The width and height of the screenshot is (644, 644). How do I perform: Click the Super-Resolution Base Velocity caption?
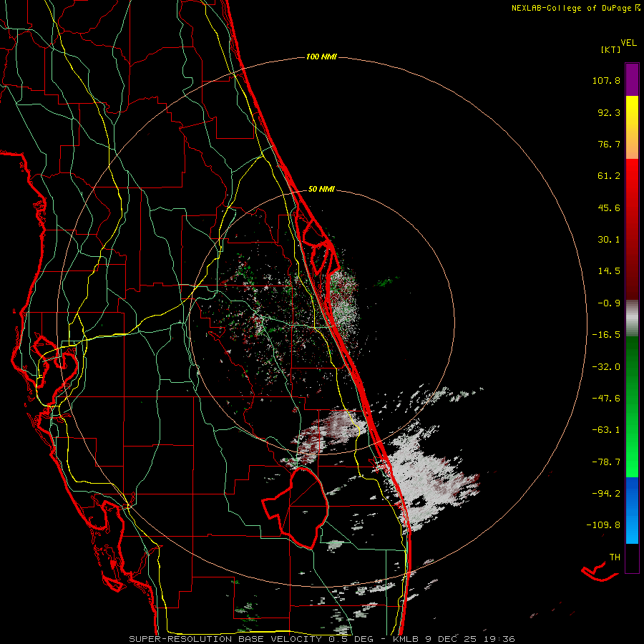pyautogui.click(x=321, y=639)
